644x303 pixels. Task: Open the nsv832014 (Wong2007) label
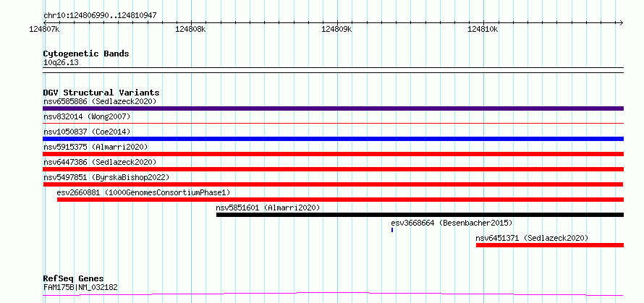pyautogui.click(x=87, y=116)
